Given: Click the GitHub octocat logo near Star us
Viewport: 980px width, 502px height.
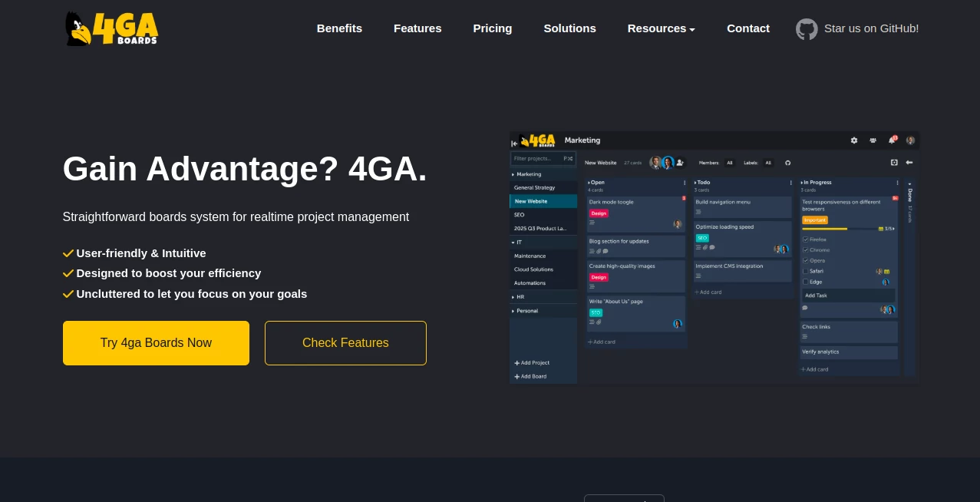Looking at the screenshot, I should (807, 29).
